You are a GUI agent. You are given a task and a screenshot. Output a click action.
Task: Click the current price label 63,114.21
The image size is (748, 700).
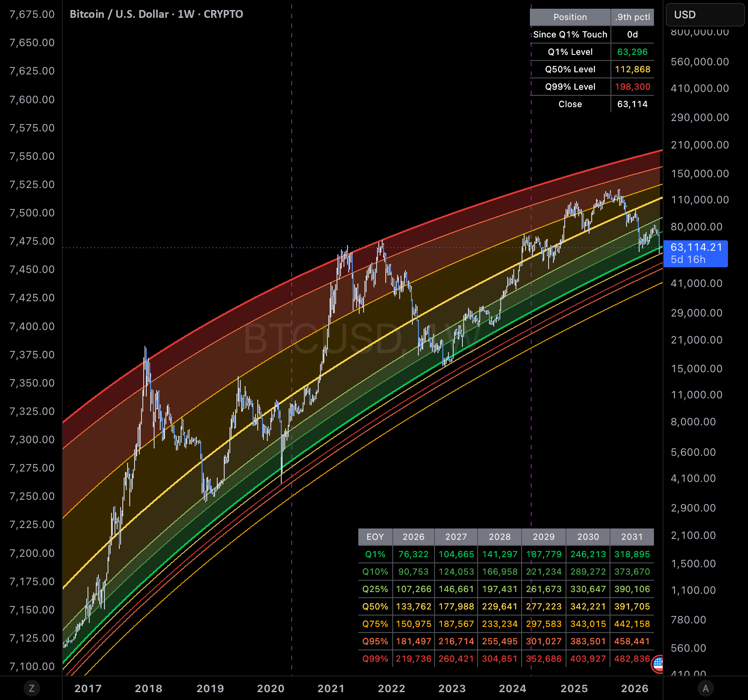tap(696, 247)
